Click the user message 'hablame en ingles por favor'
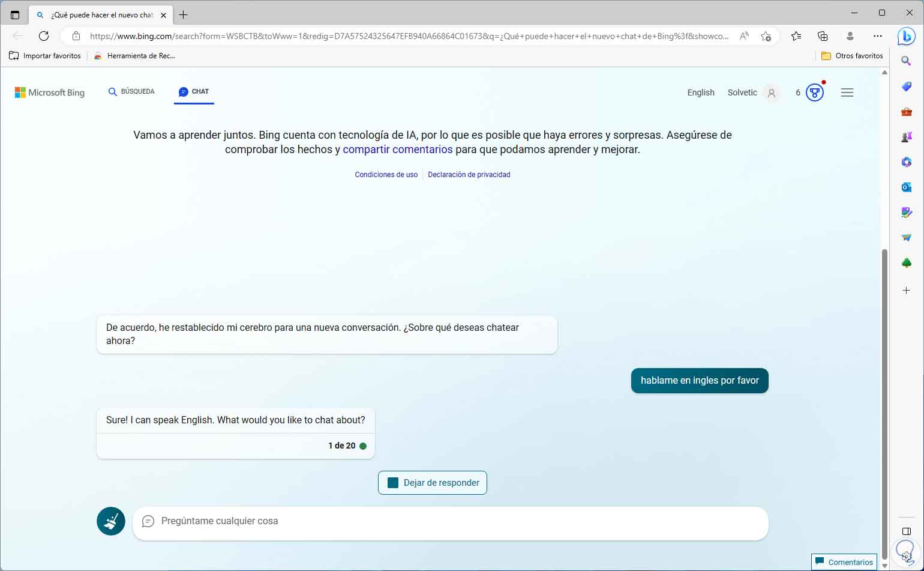Image resolution: width=924 pixels, height=571 pixels. tap(700, 381)
